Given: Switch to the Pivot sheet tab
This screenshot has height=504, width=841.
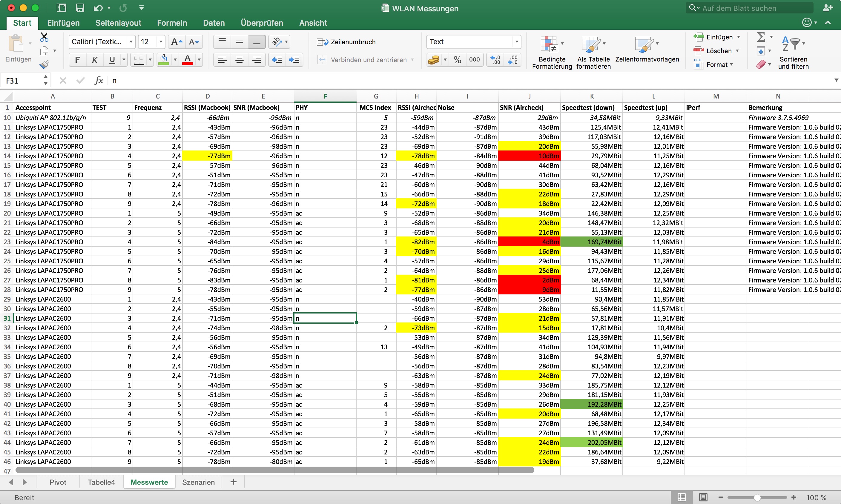Looking at the screenshot, I should pyautogui.click(x=58, y=482).
